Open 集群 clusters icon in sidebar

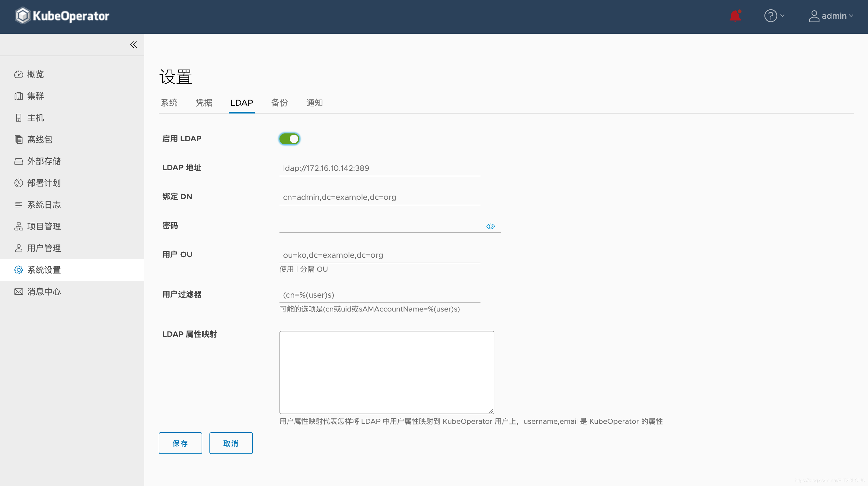[18, 96]
